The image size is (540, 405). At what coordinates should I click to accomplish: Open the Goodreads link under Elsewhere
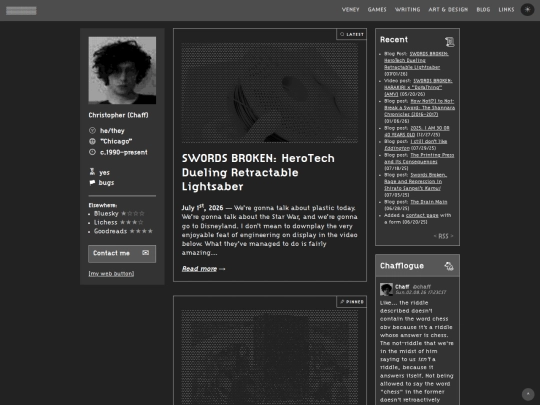click(110, 231)
